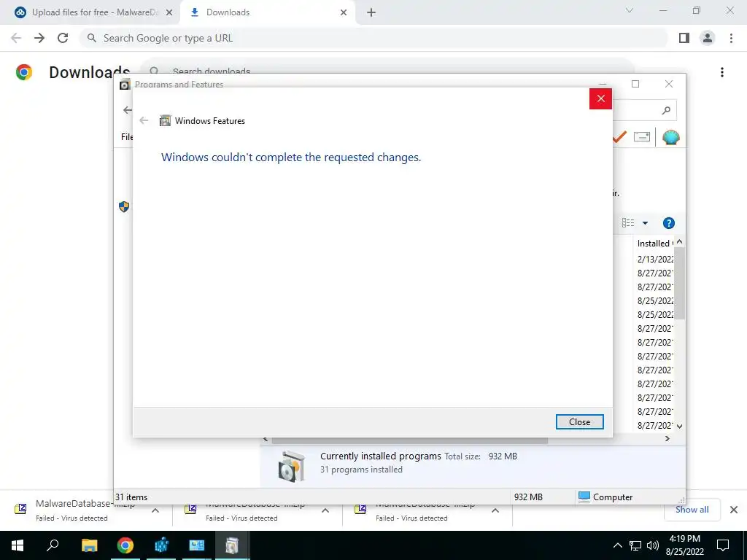Click Programs and Features taskbar icon
747x560 pixels.
tap(232, 545)
